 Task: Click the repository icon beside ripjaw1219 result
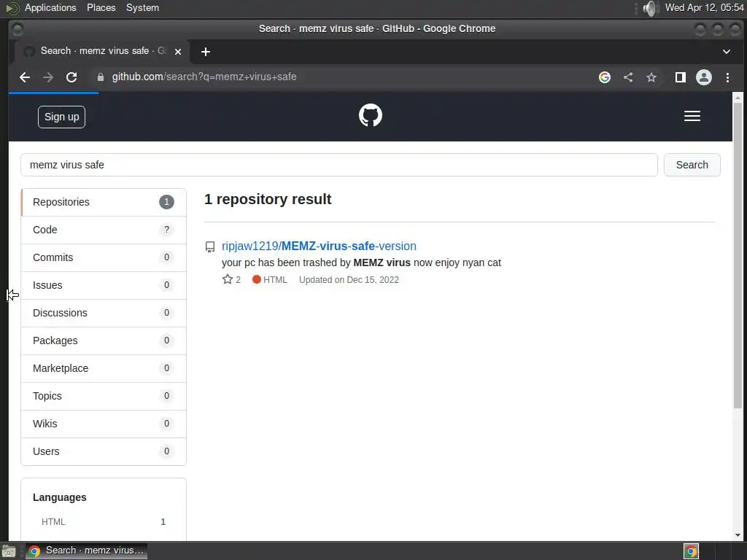(x=210, y=246)
